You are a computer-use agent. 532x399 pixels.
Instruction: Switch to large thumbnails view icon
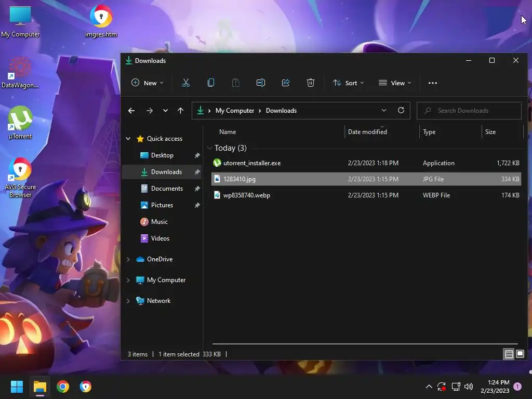(x=520, y=354)
